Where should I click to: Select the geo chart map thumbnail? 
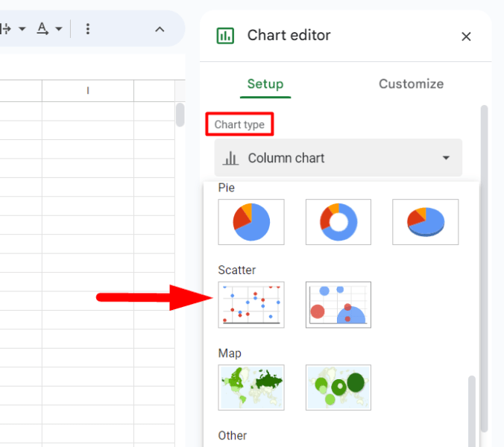point(251,387)
